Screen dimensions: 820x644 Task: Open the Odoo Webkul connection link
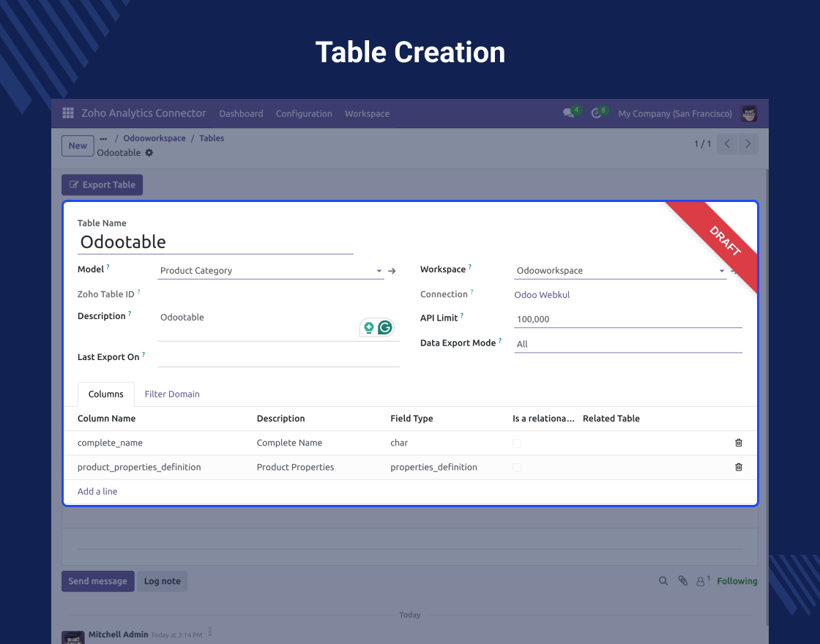pos(542,295)
